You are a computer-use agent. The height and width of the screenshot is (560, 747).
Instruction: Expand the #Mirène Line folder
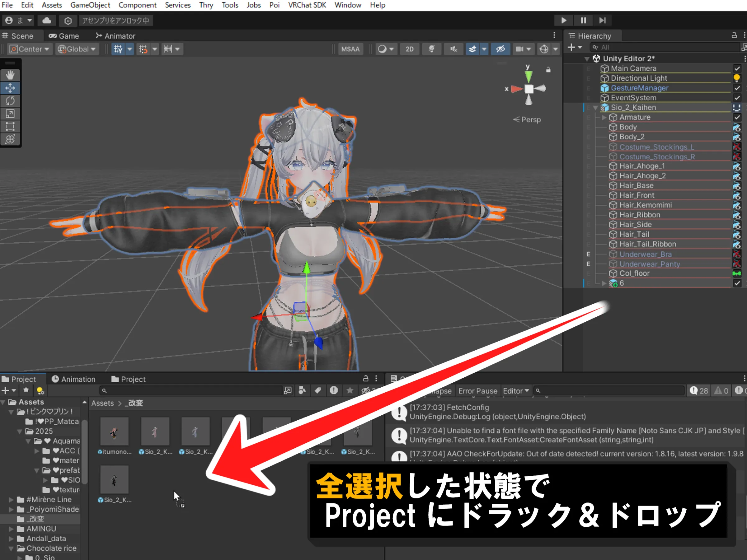point(11,500)
